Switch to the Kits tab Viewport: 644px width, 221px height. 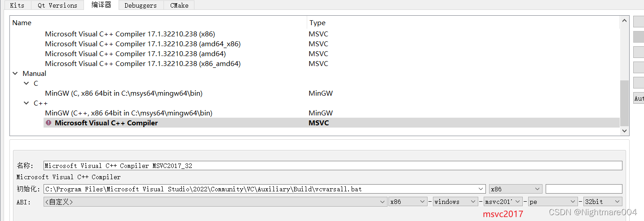pos(17,5)
